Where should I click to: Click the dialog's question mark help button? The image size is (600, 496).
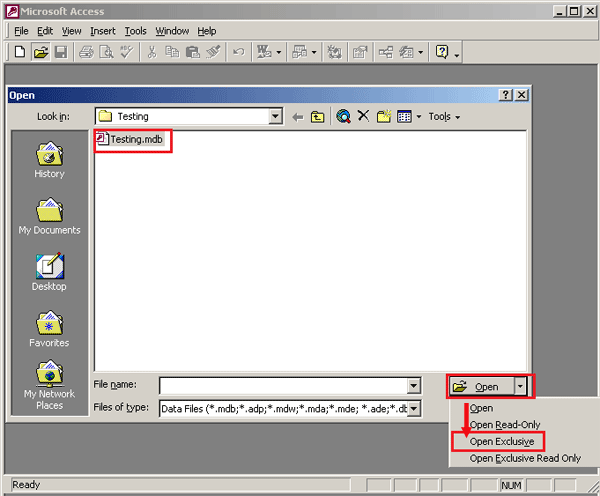(505, 95)
